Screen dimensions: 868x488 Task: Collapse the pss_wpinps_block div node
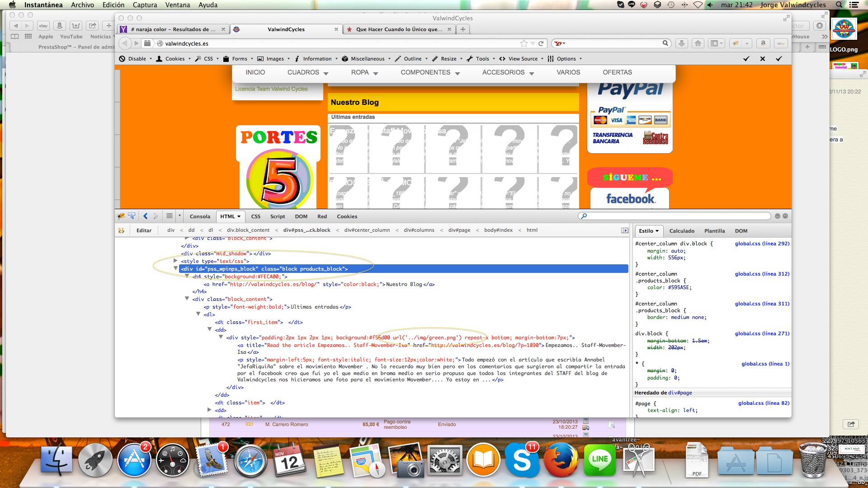tap(175, 268)
